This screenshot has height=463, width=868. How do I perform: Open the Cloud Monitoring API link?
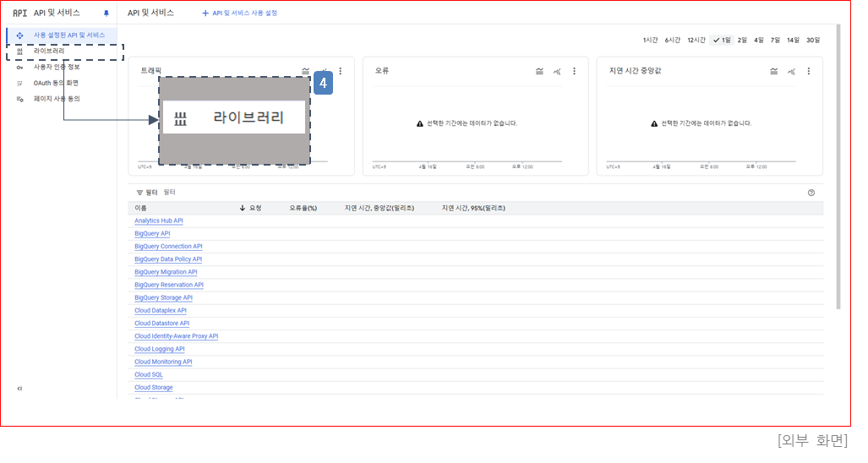coord(163,362)
